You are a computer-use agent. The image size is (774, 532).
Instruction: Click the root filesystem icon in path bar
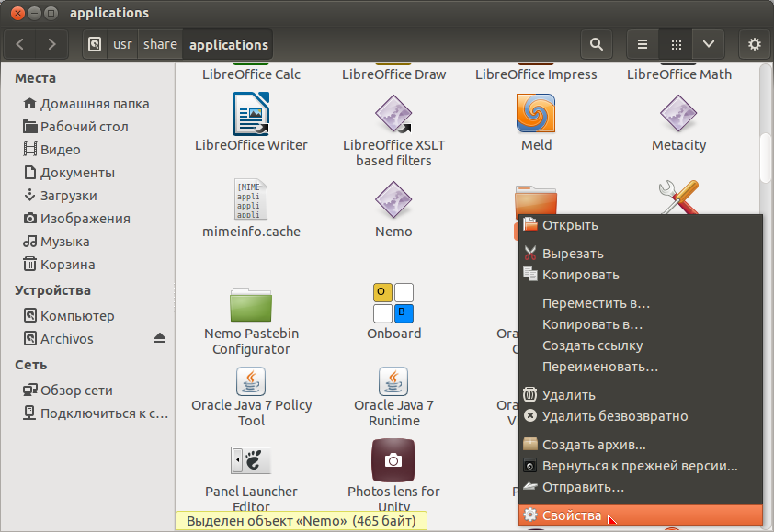tap(95, 44)
